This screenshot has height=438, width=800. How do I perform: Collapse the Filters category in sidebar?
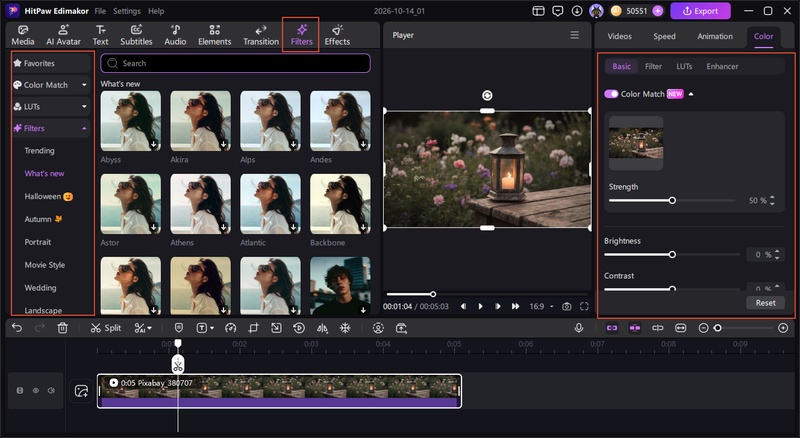[x=84, y=128]
